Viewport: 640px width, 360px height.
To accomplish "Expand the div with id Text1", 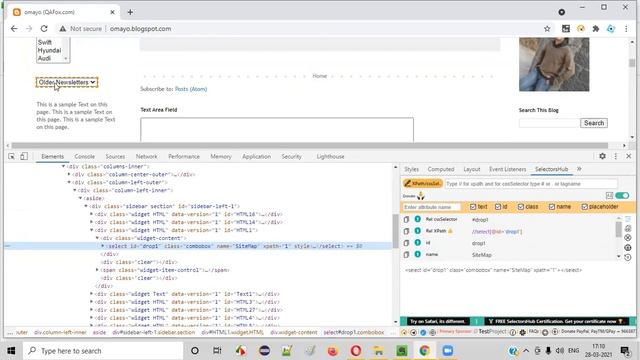I will [x=91, y=294].
